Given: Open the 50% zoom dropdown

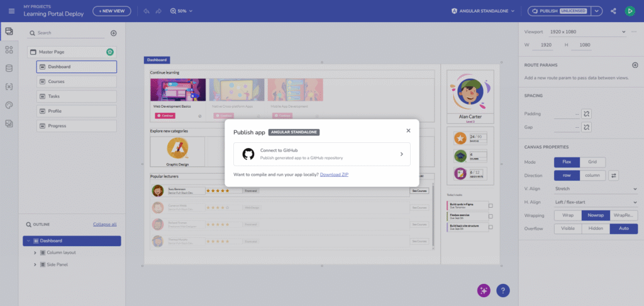Looking at the screenshot, I should click(181, 11).
